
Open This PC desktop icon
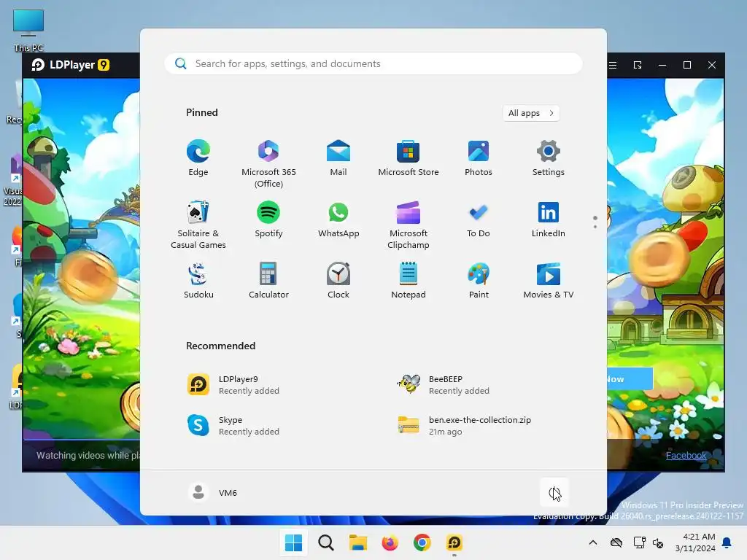[28, 30]
